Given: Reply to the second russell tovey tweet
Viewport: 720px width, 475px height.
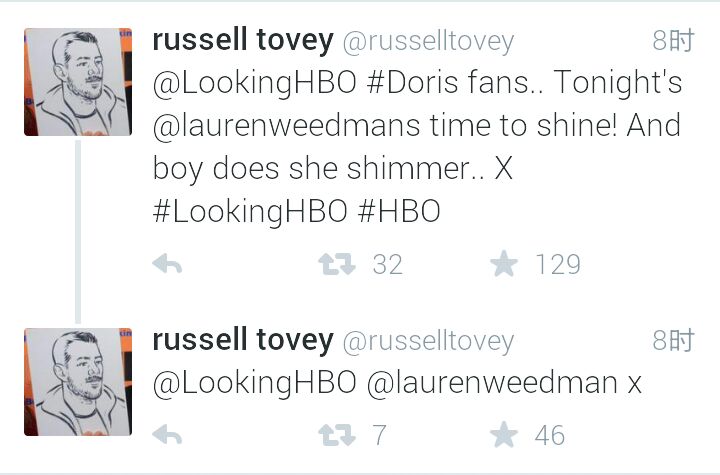Looking at the screenshot, I should click(x=167, y=435).
